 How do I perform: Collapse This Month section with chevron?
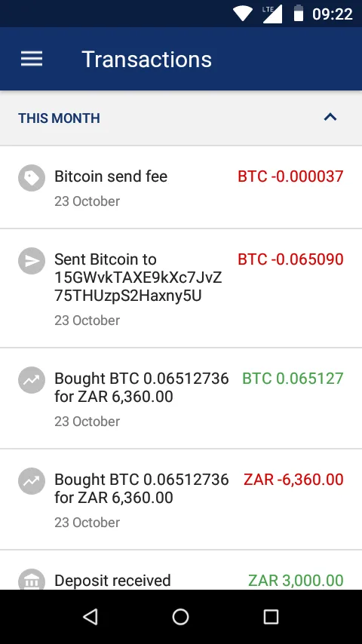tap(330, 118)
